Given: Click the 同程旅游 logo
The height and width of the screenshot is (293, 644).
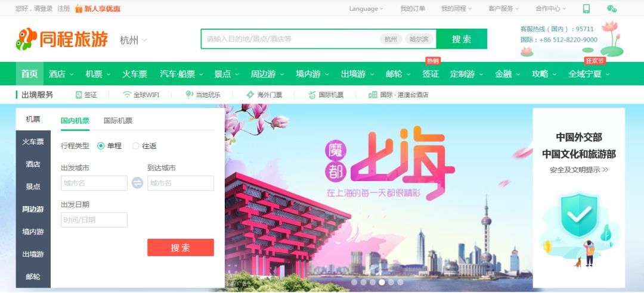Looking at the screenshot, I should tap(62, 39).
